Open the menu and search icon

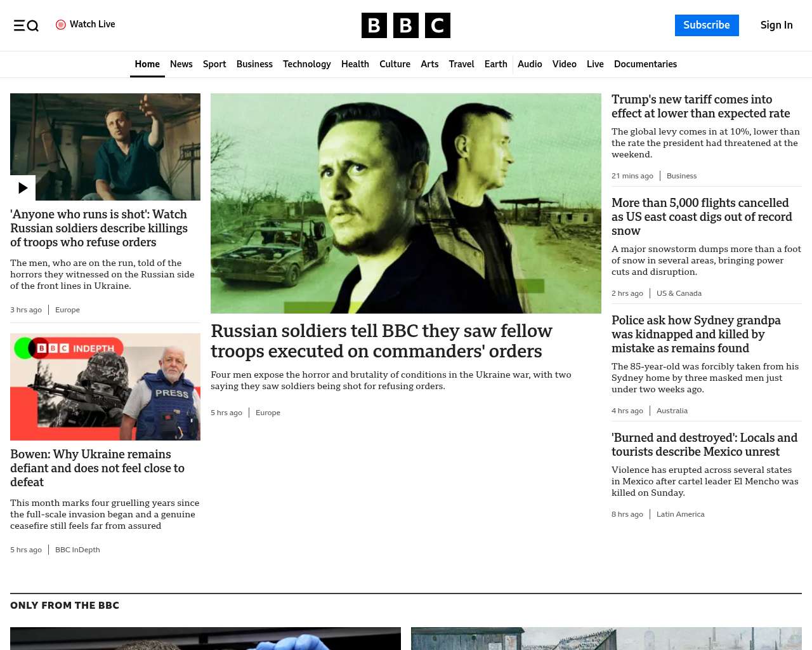click(x=26, y=25)
